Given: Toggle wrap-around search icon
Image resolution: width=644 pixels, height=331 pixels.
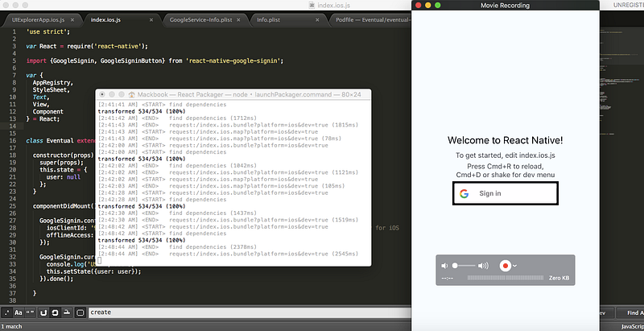Looking at the screenshot, I should tap(43, 312).
